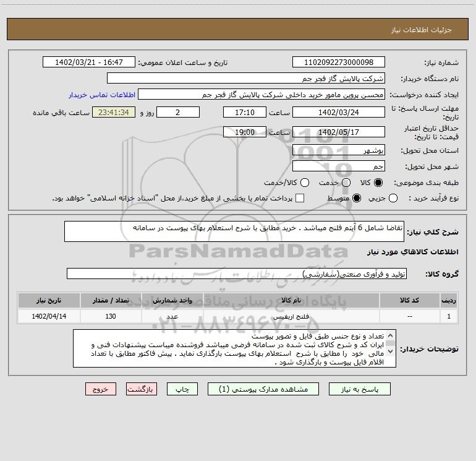This screenshot has width=476, height=461.
Task: Click the need date cell 1402/04/14
Action: tap(49, 316)
